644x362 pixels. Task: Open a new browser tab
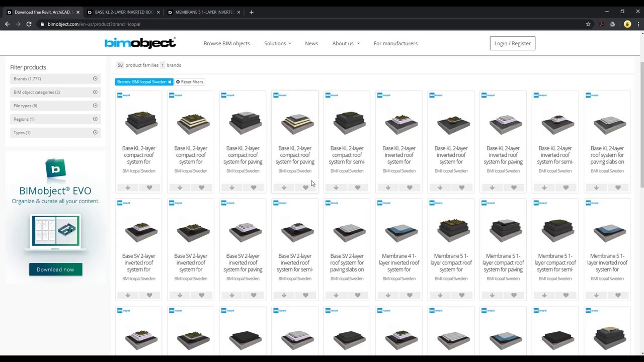(252, 12)
